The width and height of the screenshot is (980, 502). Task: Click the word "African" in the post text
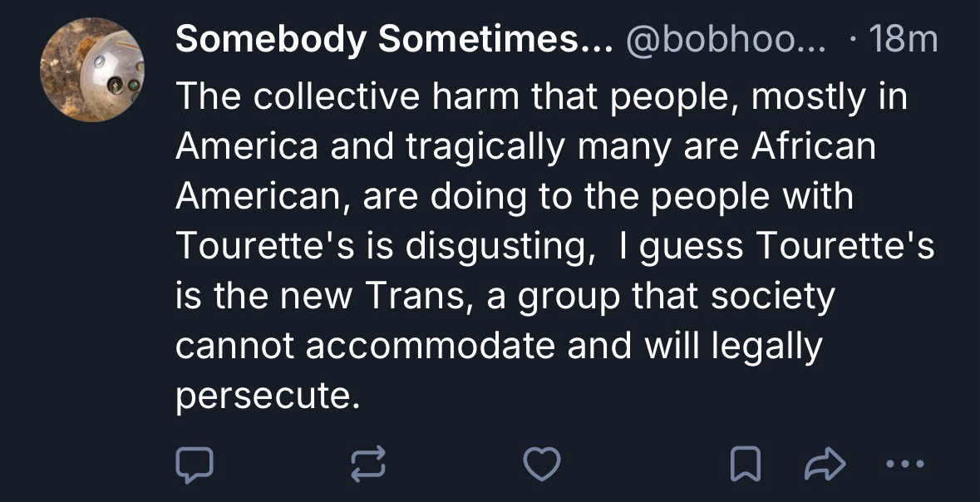pyautogui.click(x=814, y=147)
